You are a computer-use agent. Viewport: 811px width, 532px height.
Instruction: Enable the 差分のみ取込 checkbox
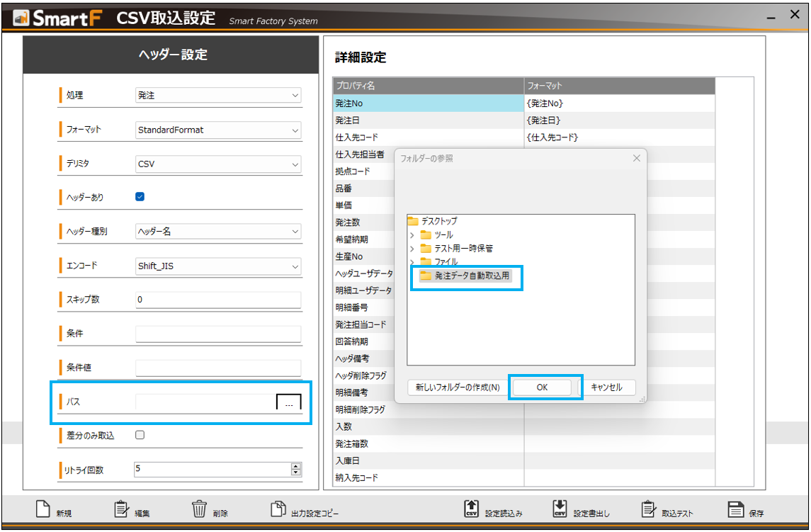(140, 435)
